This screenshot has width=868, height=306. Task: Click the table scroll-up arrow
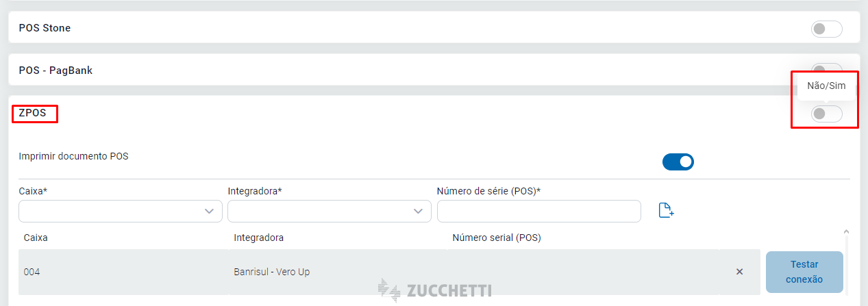tap(845, 232)
